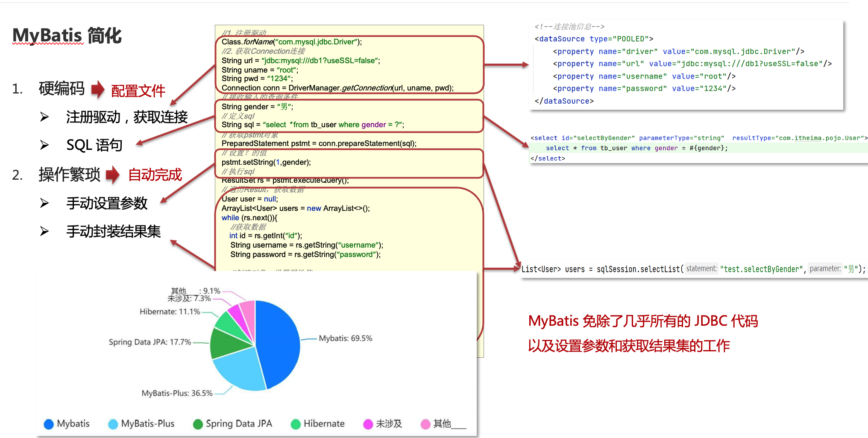The width and height of the screenshot is (868, 438).
Task: Click the rs.getString("password") code line
Action: 305,254
